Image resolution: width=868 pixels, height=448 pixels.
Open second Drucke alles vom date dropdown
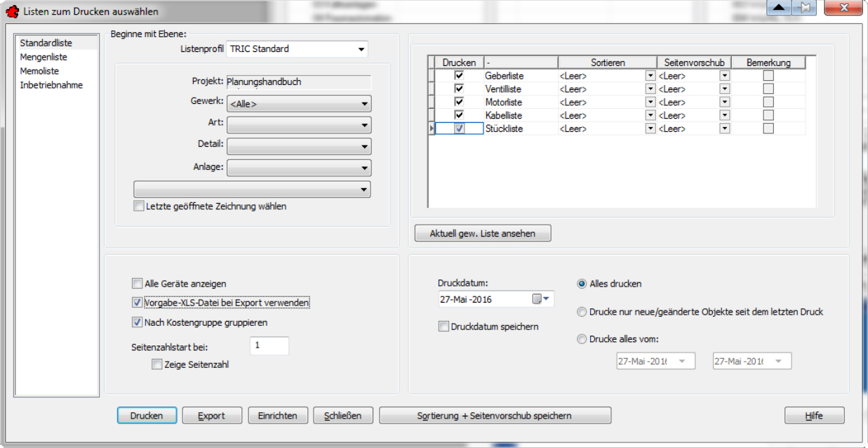click(x=777, y=361)
